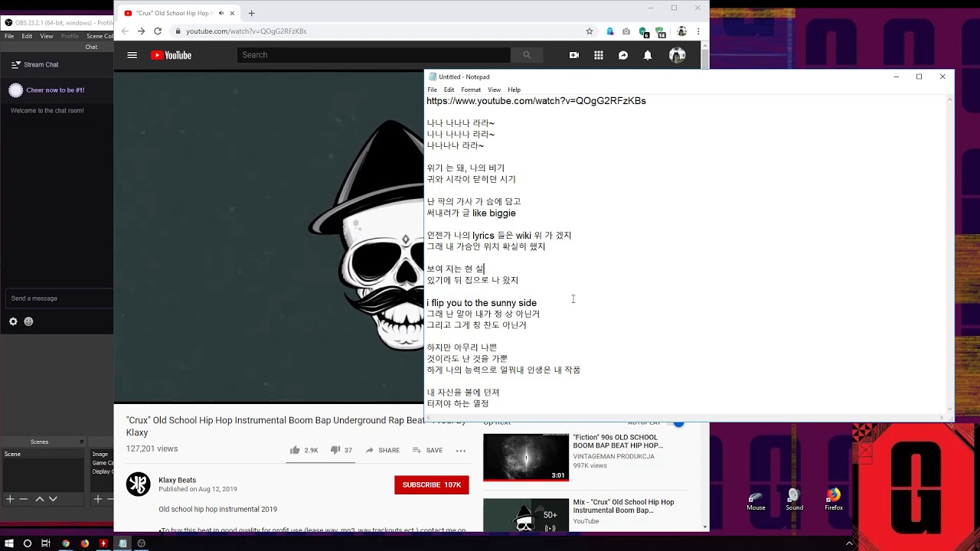Open YouTube account avatar menu
Viewport: 980px width, 551px height.
pyautogui.click(x=677, y=55)
